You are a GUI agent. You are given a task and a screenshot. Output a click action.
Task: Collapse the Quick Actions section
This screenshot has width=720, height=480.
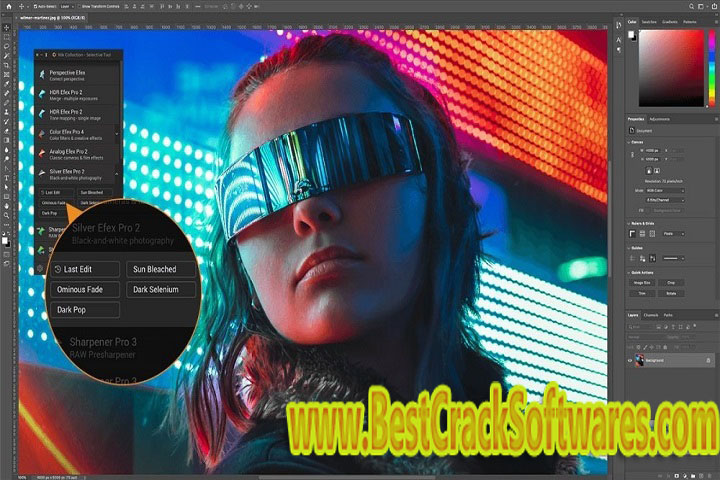(629, 273)
